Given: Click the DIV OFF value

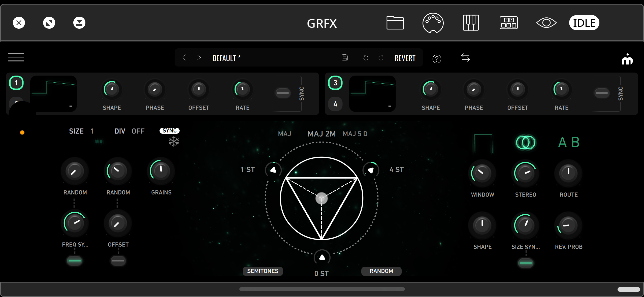Looking at the screenshot, I should [x=138, y=131].
